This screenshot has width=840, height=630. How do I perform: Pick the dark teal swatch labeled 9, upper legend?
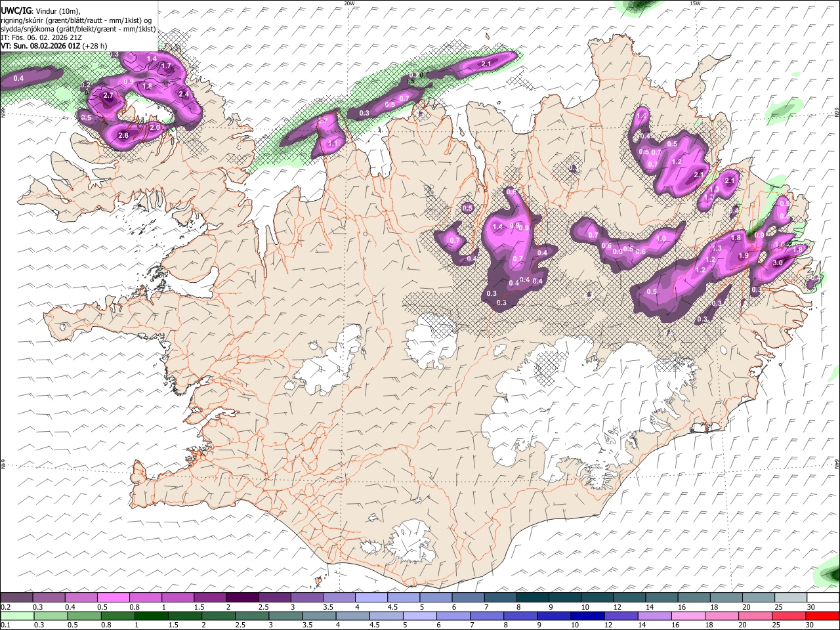point(564,598)
